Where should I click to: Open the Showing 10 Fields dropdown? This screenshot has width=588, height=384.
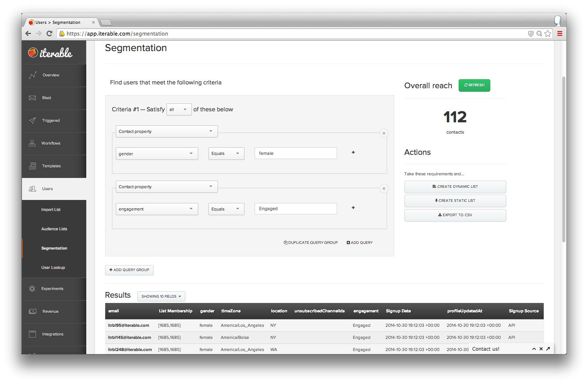click(x=161, y=297)
